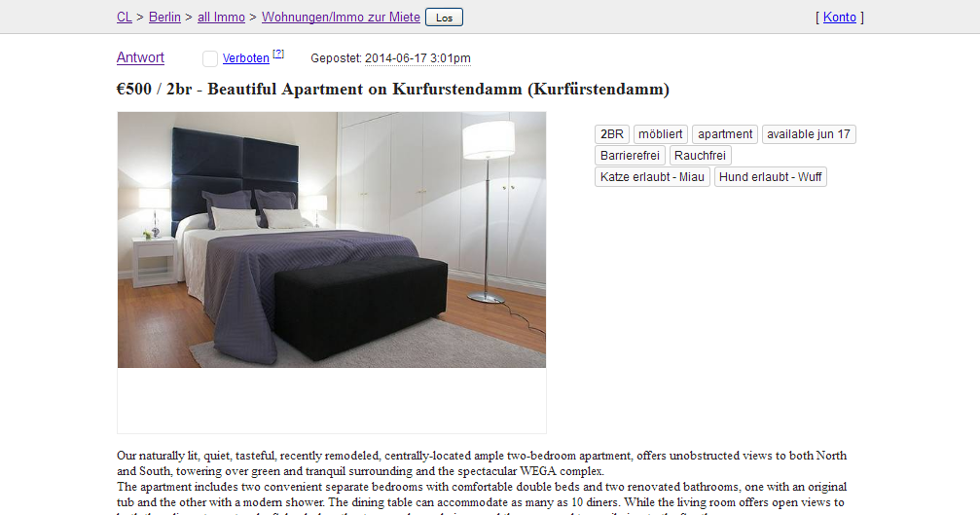980x515 pixels.
Task: Click the Los button
Action: pos(444,18)
